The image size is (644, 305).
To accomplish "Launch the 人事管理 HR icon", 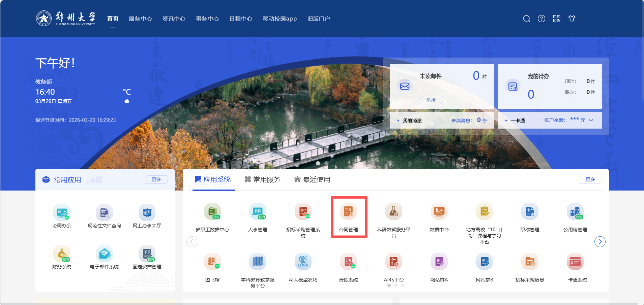I will [x=258, y=212].
